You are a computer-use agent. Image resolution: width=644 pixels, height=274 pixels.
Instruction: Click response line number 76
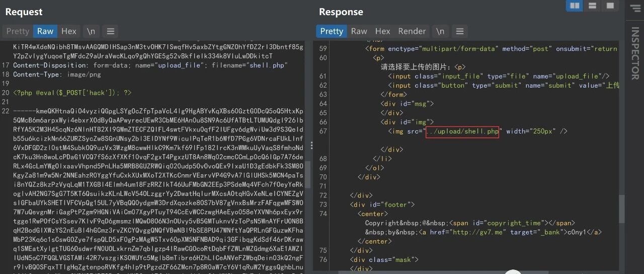pyautogui.click(x=323, y=259)
